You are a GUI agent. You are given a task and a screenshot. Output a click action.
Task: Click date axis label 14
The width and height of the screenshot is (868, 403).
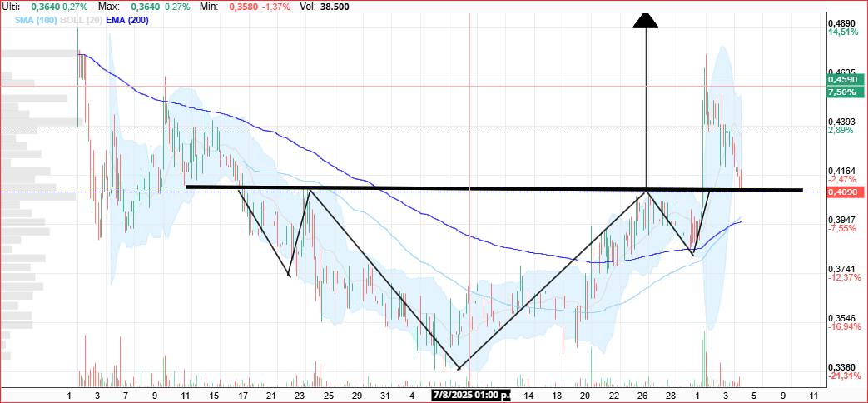click(x=527, y=396)
